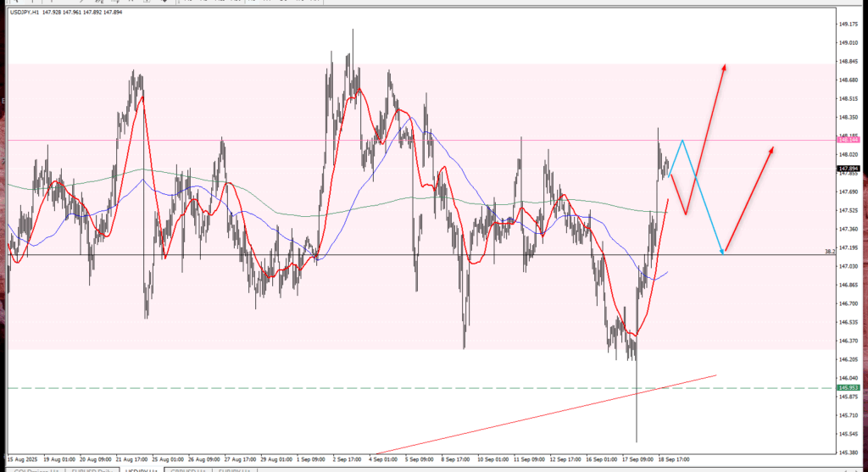Click the 15 Aug 2025 date label

tap(20, 459)
